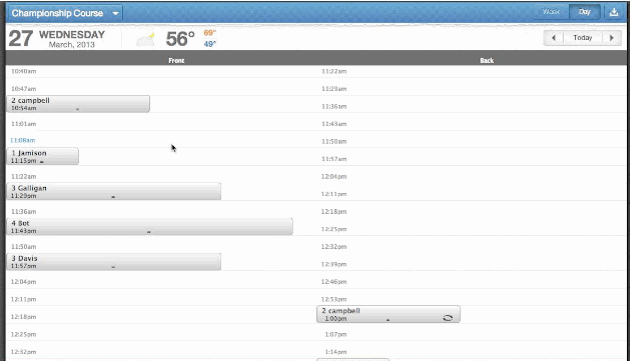Jump to Today

point(583,38)
